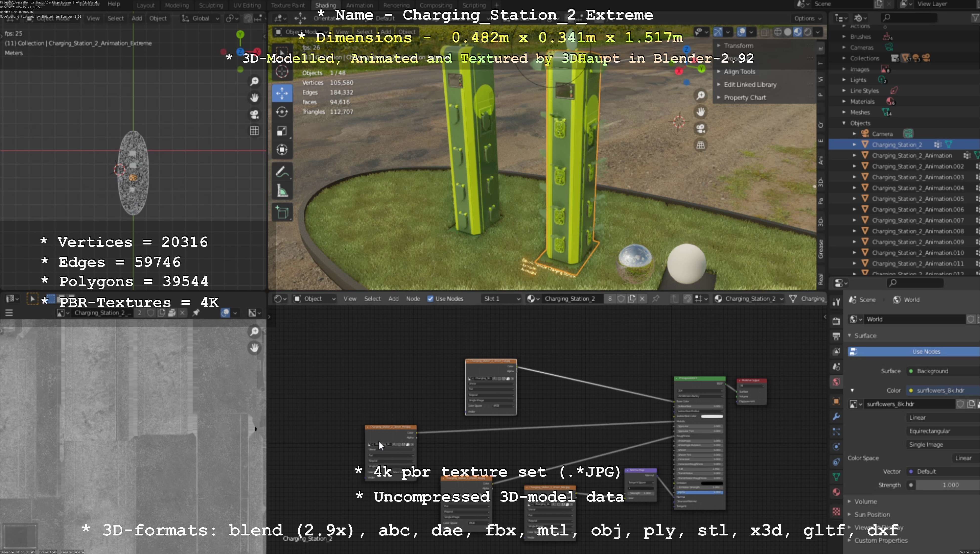The width and height of the screenshot is (980, 554).
Task: Toggle the Use Nodes checkbox
Action: click(430, 299)
